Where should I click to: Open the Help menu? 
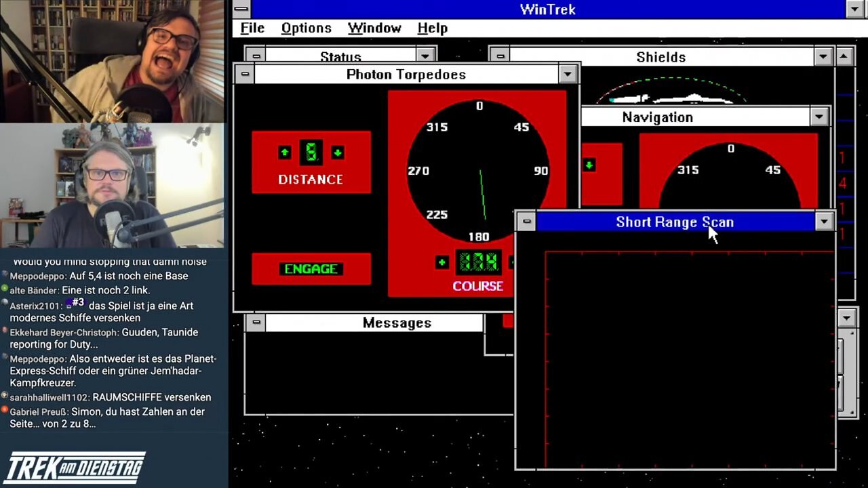click(432, 28)
